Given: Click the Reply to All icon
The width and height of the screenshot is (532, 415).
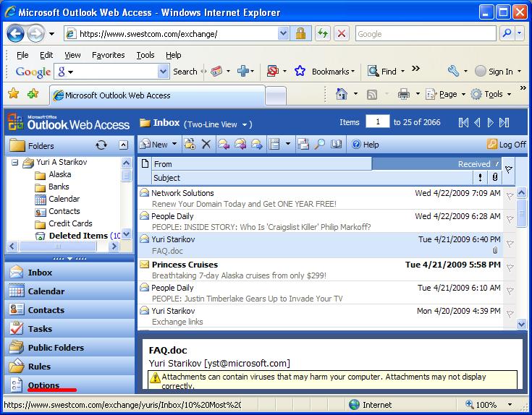Looking at the screenshot, I should coord(240,145).
